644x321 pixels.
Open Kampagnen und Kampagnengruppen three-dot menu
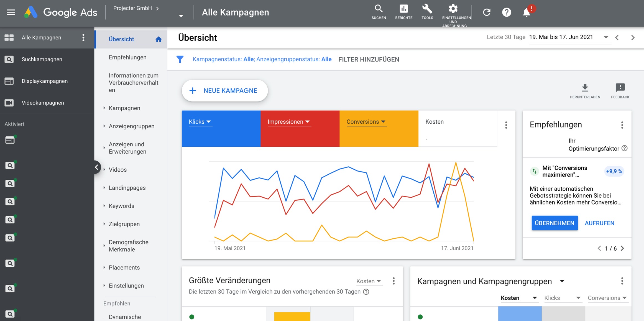[x=622, y=281]
